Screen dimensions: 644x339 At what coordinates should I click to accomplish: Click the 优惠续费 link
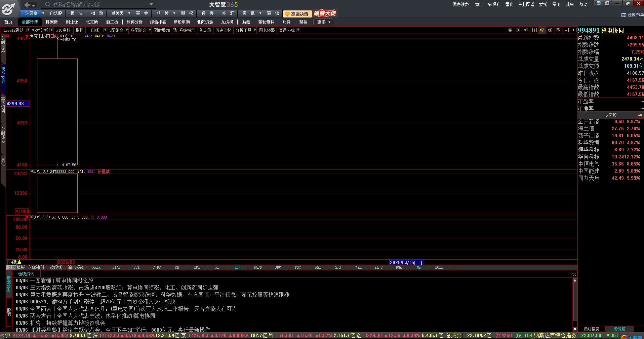point(460,4)
